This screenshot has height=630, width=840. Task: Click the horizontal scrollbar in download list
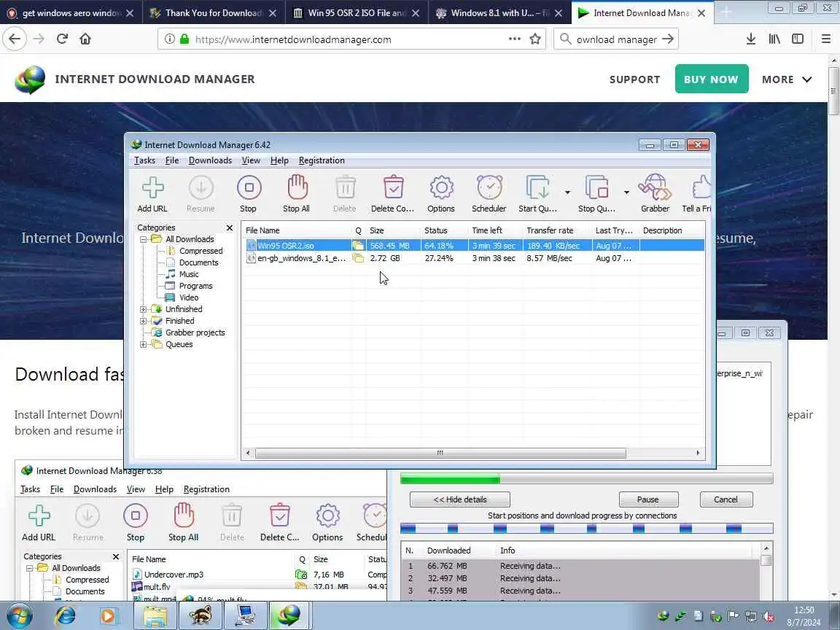click(440, 454)
